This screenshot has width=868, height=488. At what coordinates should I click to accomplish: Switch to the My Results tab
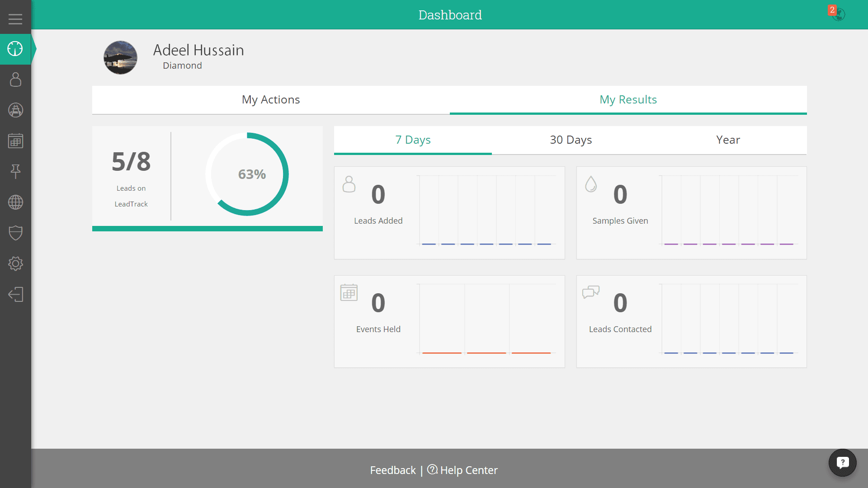(x=628, y=100)
